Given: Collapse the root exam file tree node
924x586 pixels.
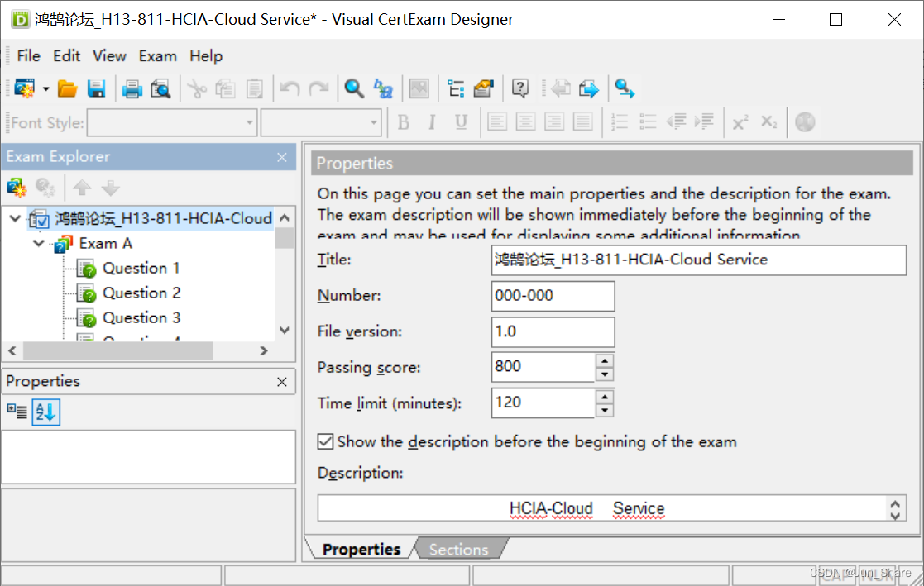Looking at the screenshot, I should point(16,218).
